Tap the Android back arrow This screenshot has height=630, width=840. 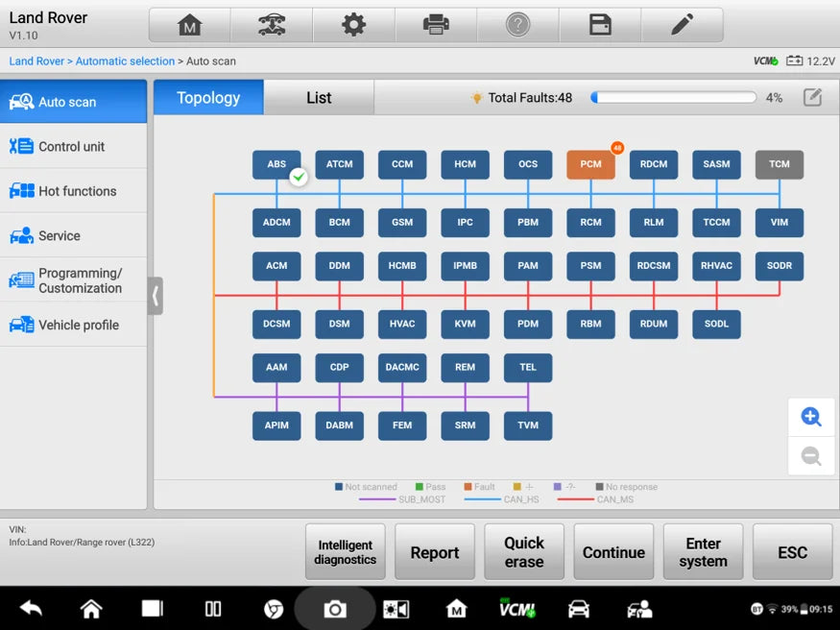tap(31, 608)
